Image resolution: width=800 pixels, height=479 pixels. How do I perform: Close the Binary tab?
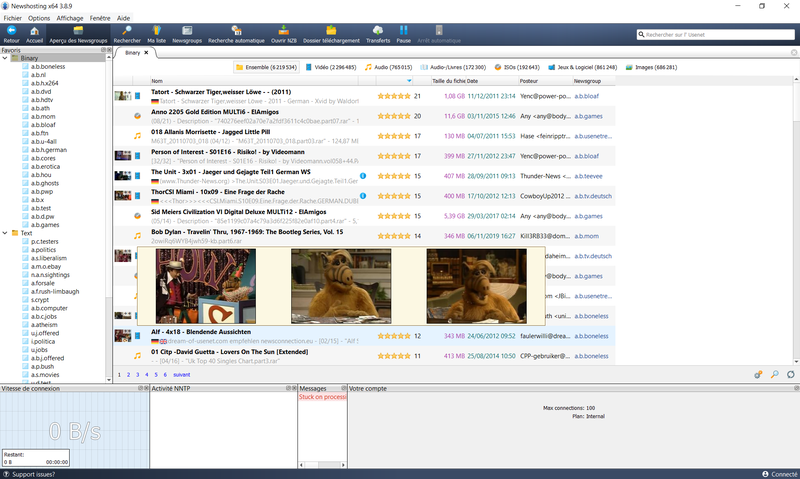pyautogui.click(x=146, y=53)
